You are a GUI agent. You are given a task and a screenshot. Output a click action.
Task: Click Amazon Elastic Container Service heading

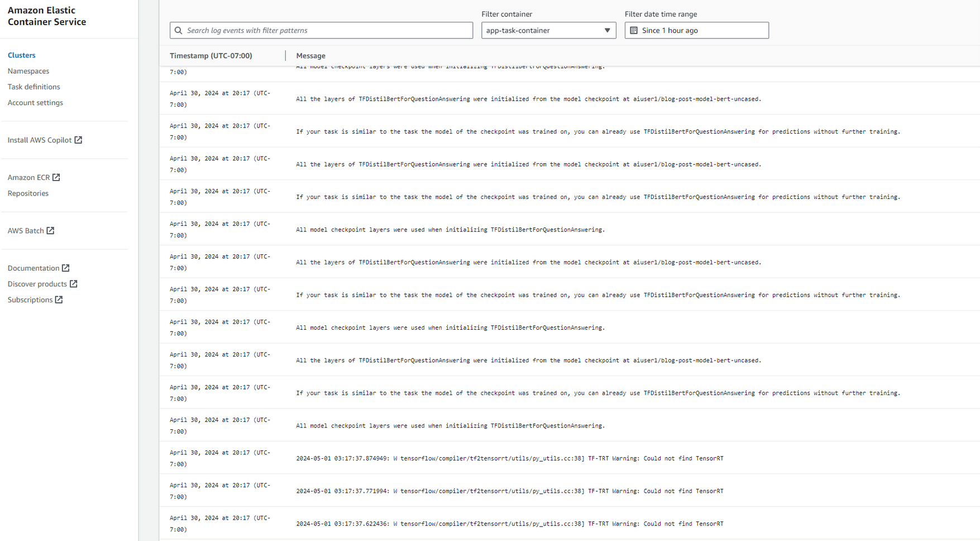(x=46, y=16)
